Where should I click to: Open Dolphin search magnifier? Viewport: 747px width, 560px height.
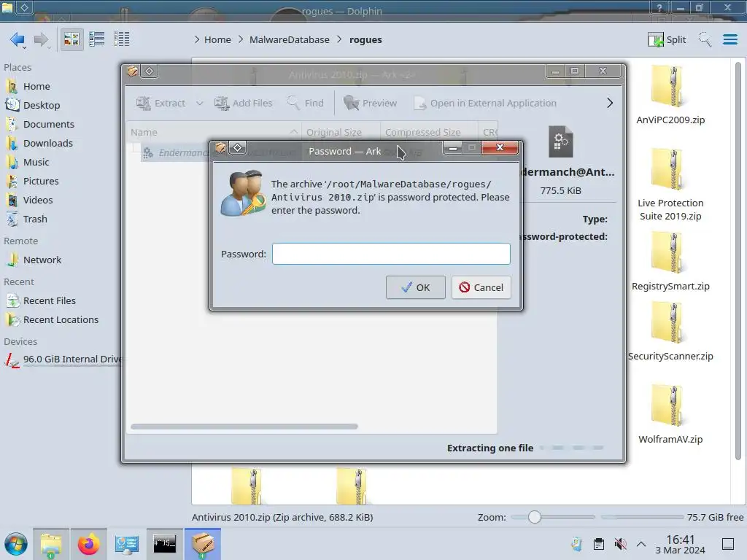705,39
